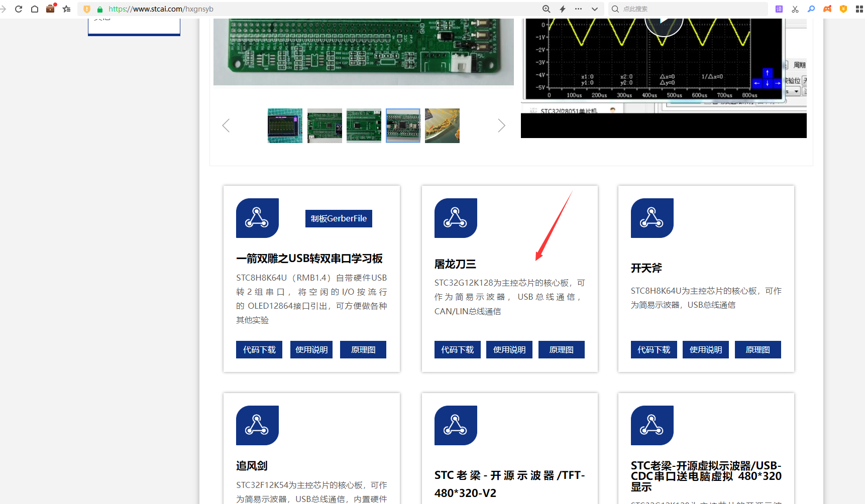Select the oscilloscope screen thumbnail
The width and height of the screenshot is (865, 504).
(285, 125)
